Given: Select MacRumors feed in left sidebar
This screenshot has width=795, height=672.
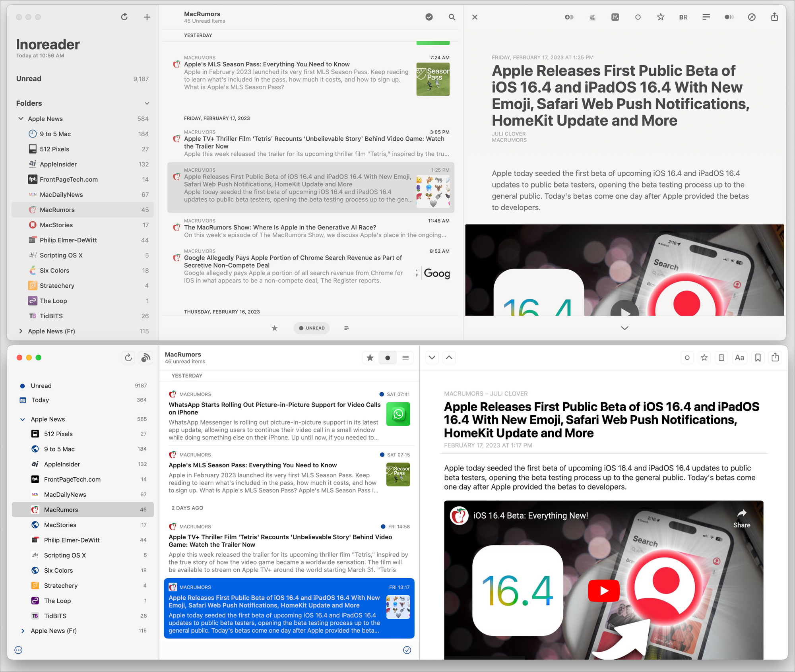Looking at the screenshot, I should pyautogui.click(x=58, y=209).
